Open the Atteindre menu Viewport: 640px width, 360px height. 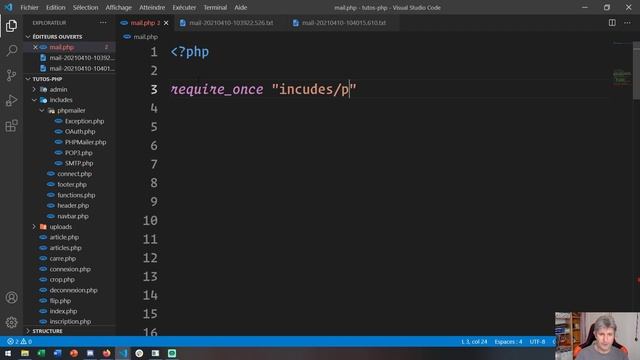pyautogui.click(x=152, y=7)
